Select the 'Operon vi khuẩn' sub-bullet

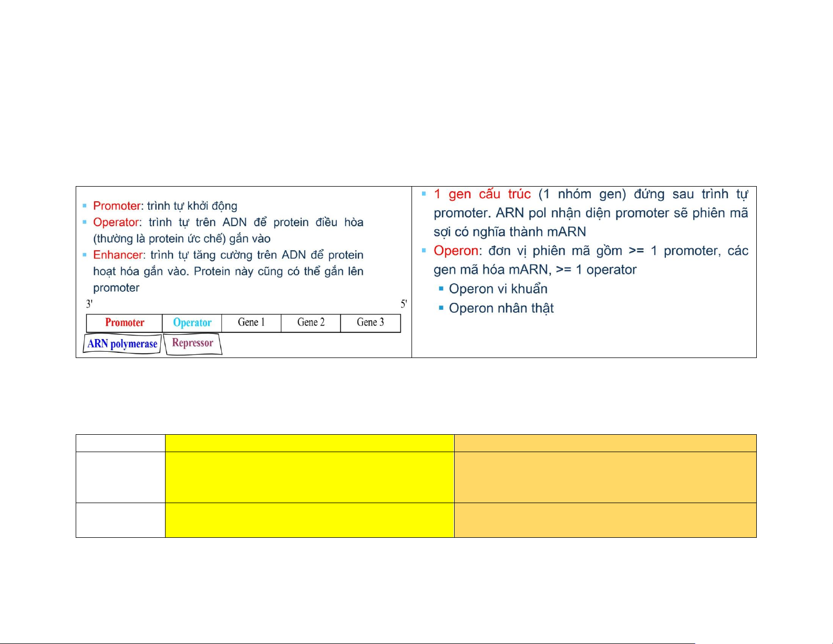tap(498, 289)
